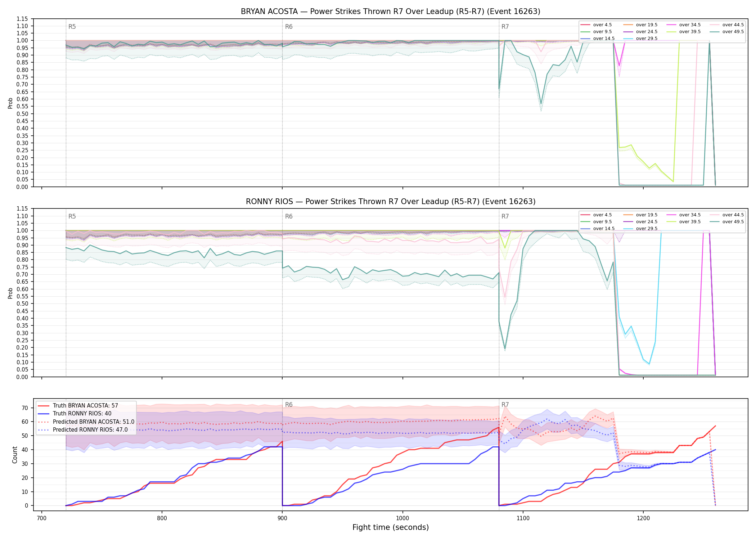Click the 1200 tick on the fight time axis
The height and width of the screenshot is (540, 756).
[x=643, y=518]
